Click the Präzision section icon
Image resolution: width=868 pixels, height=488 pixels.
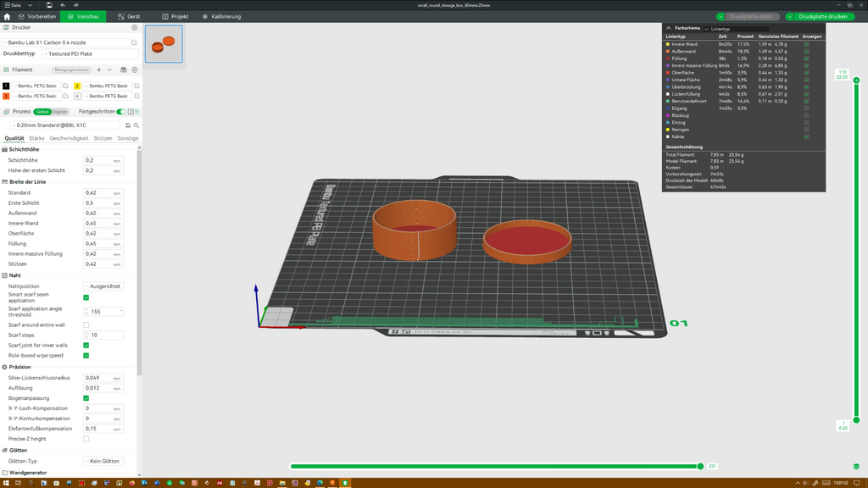[x=4, y=367]
